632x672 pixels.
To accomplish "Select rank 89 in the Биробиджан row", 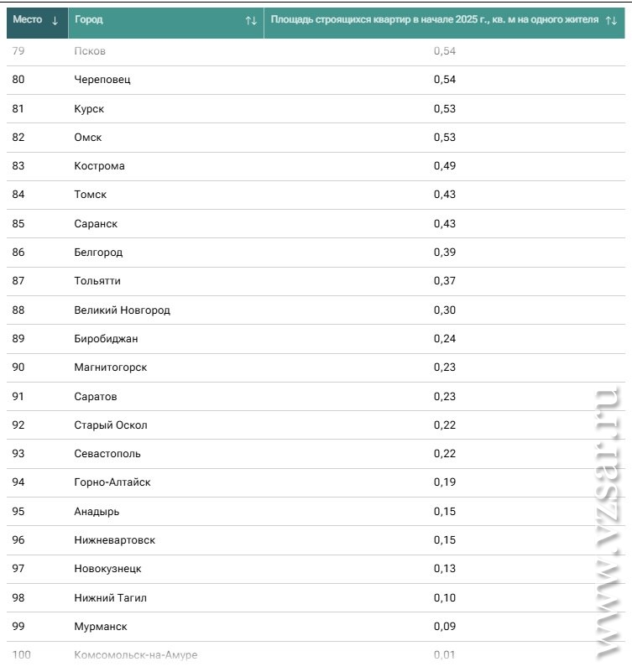I will (18, 339).
